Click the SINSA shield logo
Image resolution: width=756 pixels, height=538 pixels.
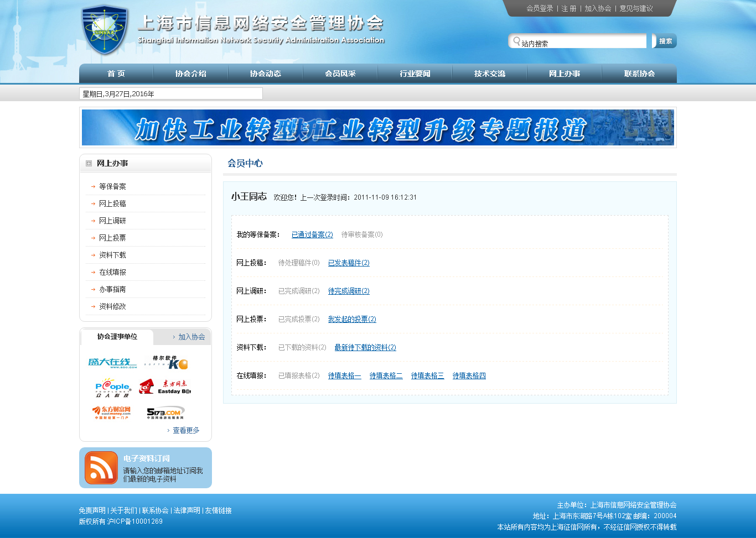coord(105,30)
